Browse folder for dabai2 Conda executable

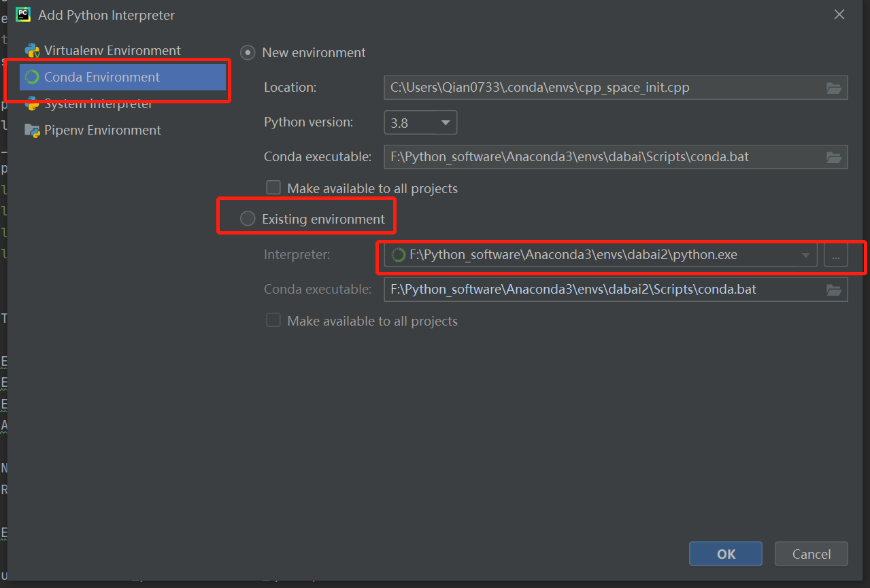[834, 290]
